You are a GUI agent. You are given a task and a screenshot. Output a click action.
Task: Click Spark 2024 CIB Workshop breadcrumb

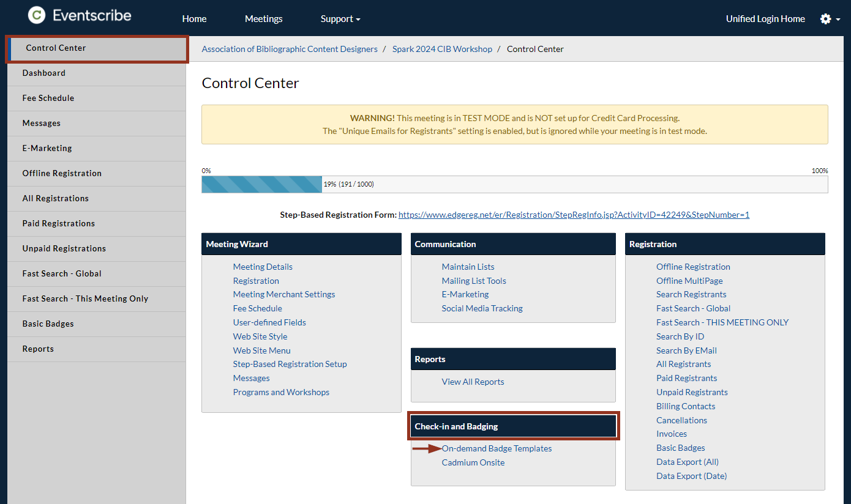[442, 49]
